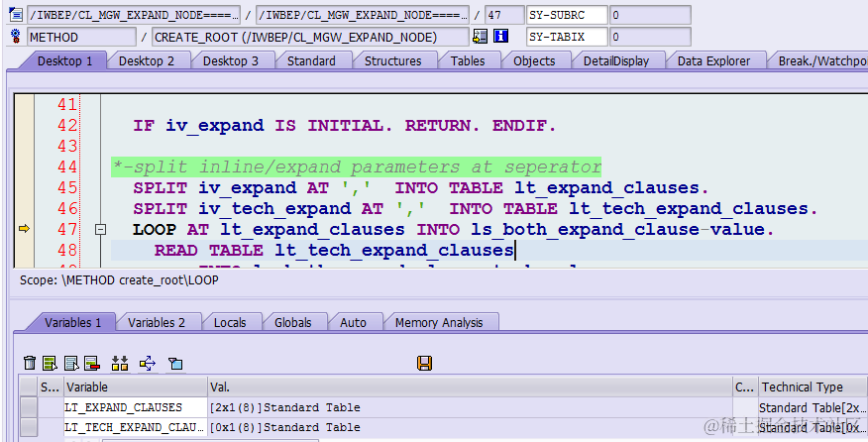
Task: Select the Locals tab
Action: pyautogui.click(x=230, y=322)
